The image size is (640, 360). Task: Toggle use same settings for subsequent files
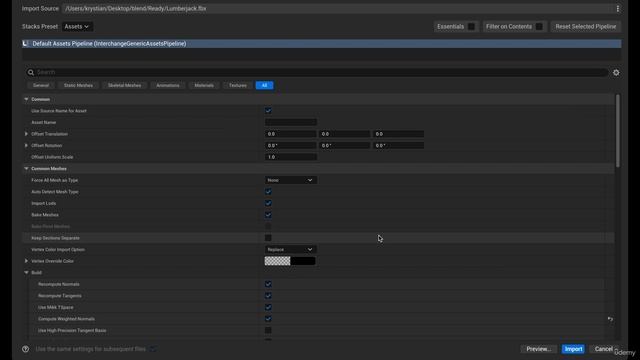click(153, 349)
